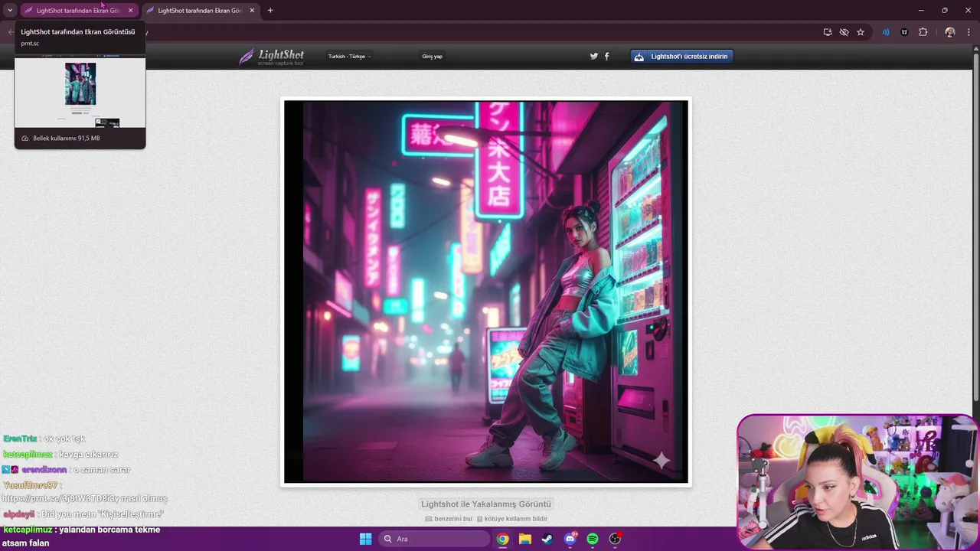
Task: Open Chrome from the taskbar
Action: pos(502,539)
